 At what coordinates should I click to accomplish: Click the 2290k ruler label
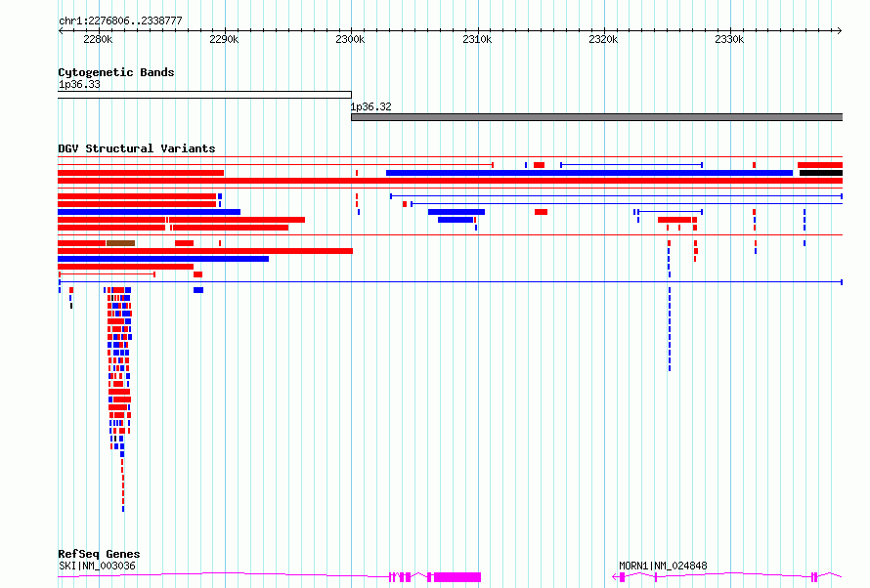[x=224, y=39]
